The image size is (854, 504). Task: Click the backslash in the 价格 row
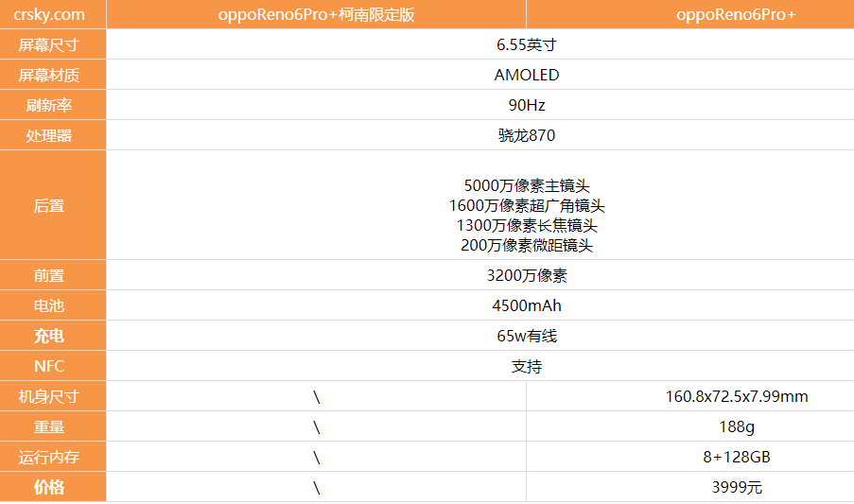[317, 488]
